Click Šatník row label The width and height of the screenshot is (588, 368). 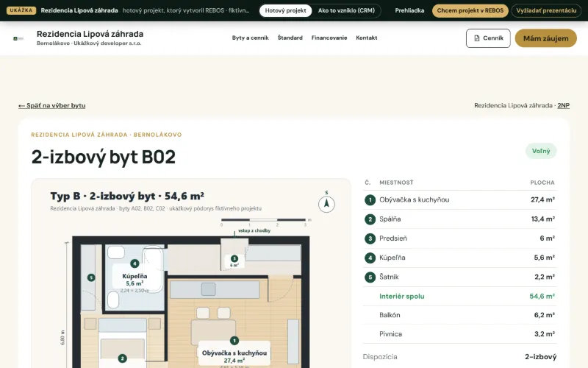pos(389,277)
